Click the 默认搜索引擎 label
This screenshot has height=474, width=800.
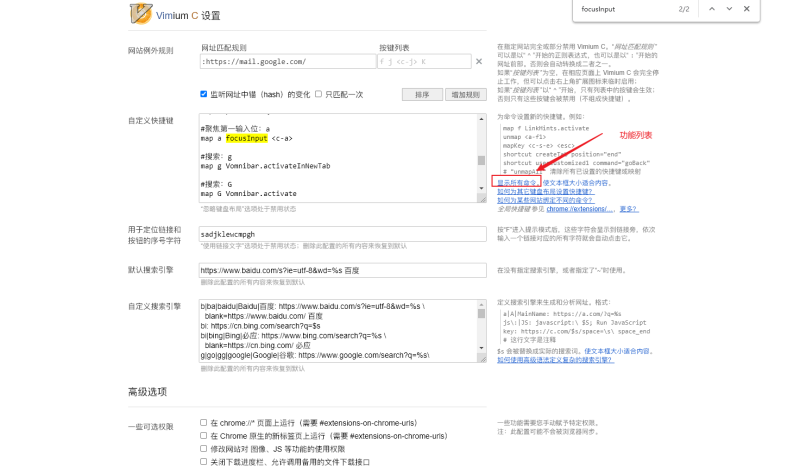point(151,269)
